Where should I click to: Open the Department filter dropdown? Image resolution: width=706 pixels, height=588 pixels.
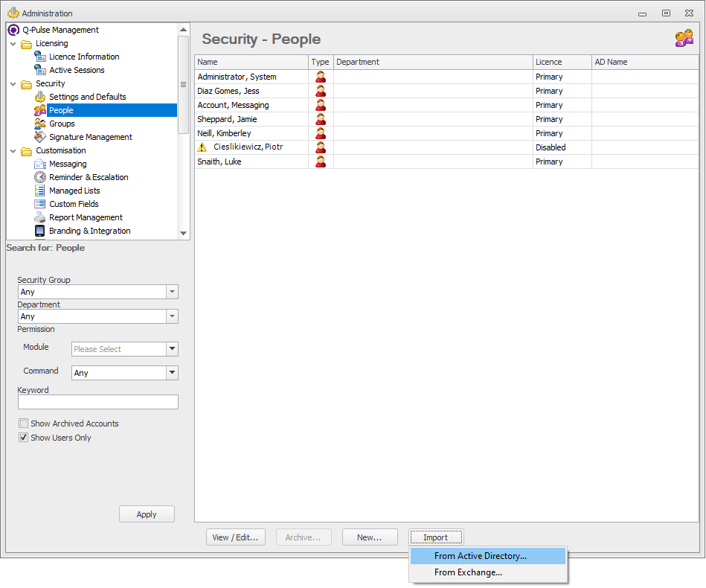click(172, 316)
